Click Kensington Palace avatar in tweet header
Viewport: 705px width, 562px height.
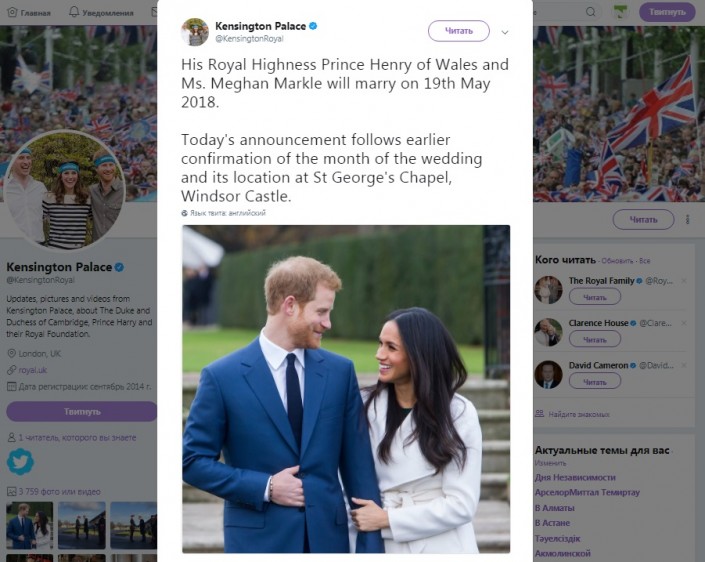(x=195, y=31)
